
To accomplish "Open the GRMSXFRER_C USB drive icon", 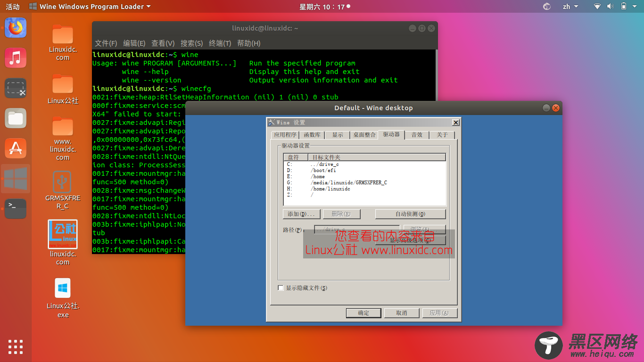I will tap(63, 190).
